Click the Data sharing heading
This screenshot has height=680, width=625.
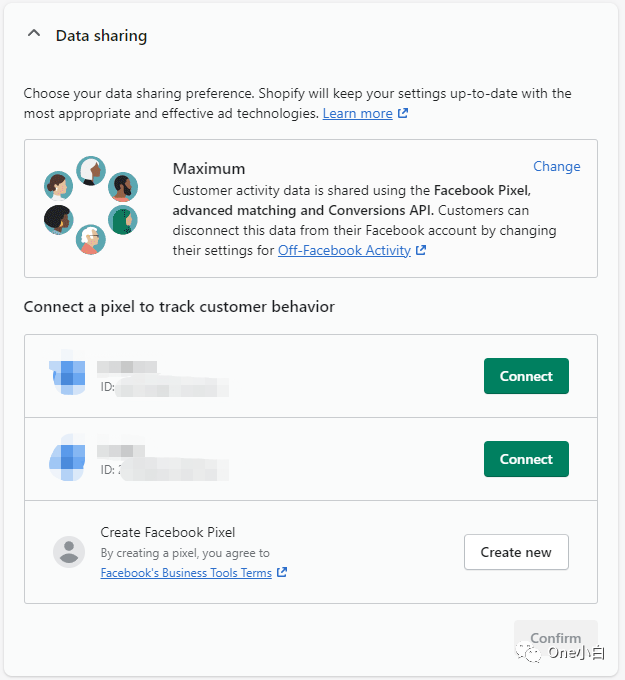[x=101, y=36]
